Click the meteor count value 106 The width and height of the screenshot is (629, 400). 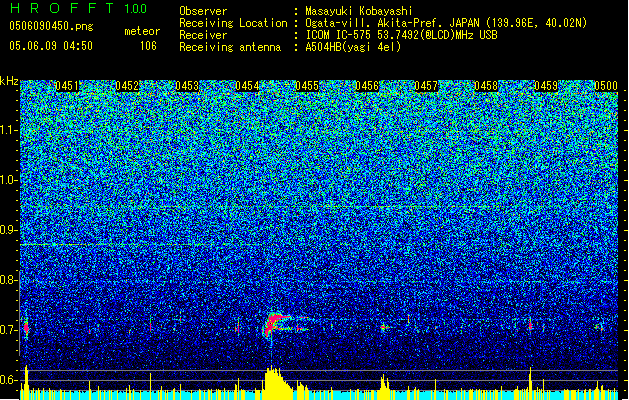148,46
